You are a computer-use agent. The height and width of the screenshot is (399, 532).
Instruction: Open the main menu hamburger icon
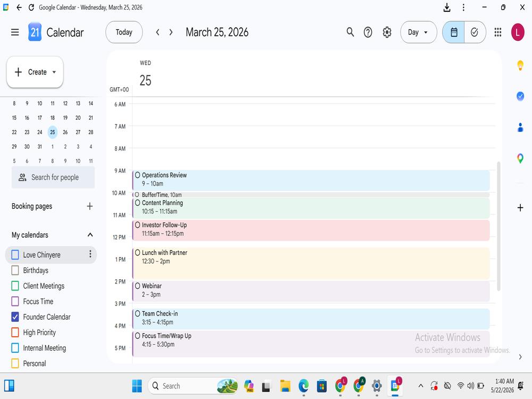tap(15, 32)
